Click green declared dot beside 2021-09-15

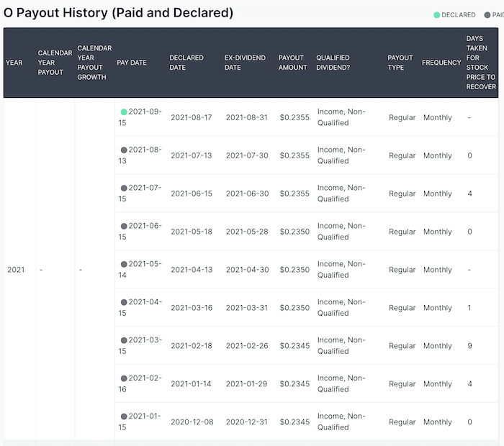click(x=124, y=111)
